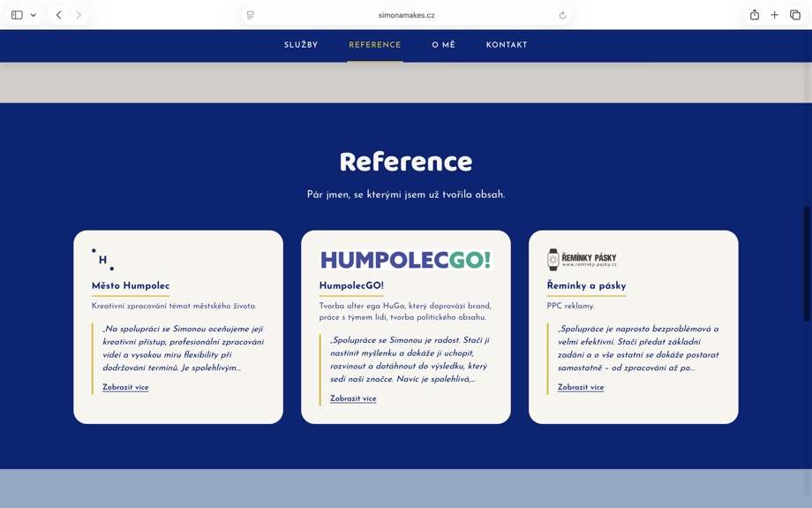Toggle the Safari sidebar button

pyautogui.click(x=17, y=15)
